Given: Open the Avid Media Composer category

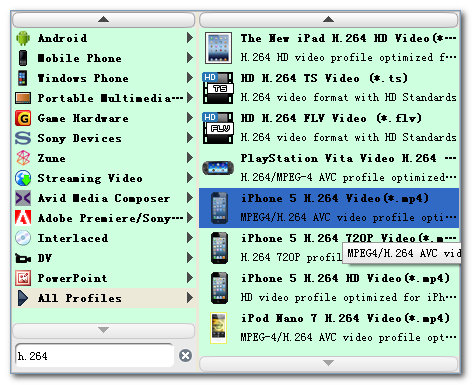Looking at the screenshot, I should (x=104, y=198).
